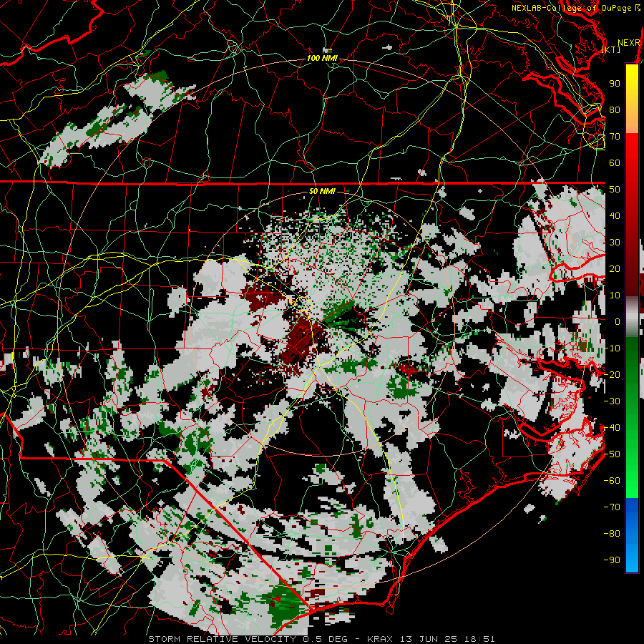Image resolution: width=644 pixels, height=644 pixels.
Task: Select the -60 value on velocity scale
Action: tap(612, 481)
